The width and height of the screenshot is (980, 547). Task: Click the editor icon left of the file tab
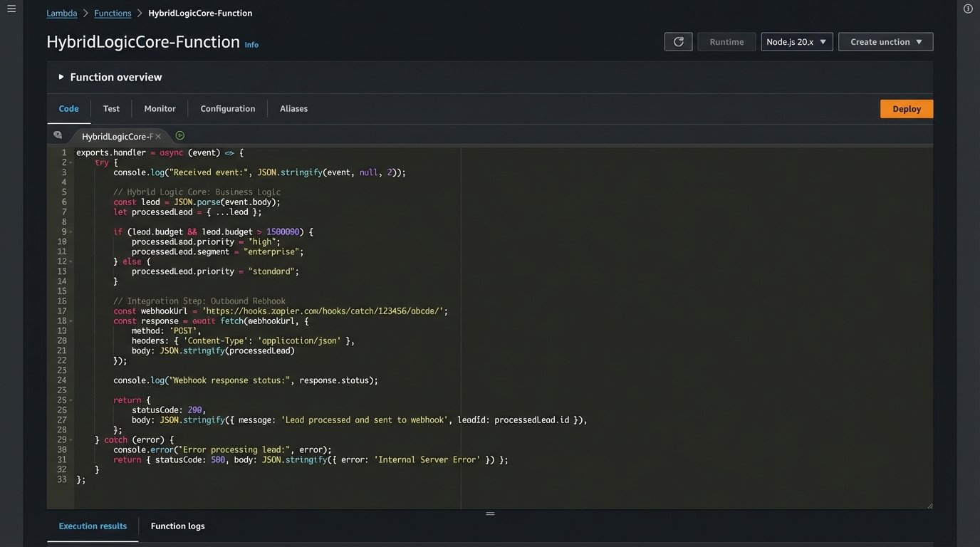click(58, 135)
